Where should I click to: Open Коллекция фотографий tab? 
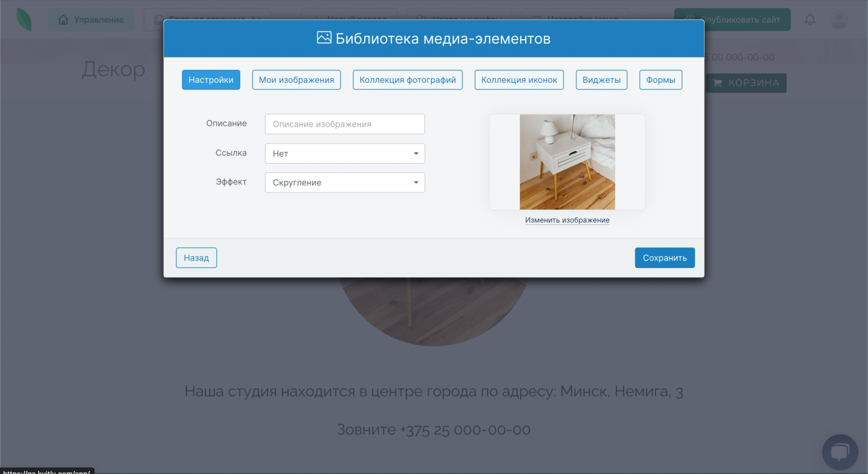(408, 80)
